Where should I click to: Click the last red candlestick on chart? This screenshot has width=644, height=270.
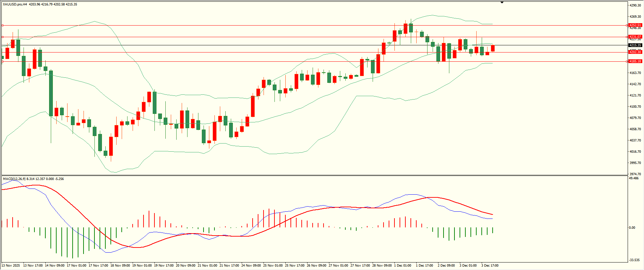coord(493,48)
